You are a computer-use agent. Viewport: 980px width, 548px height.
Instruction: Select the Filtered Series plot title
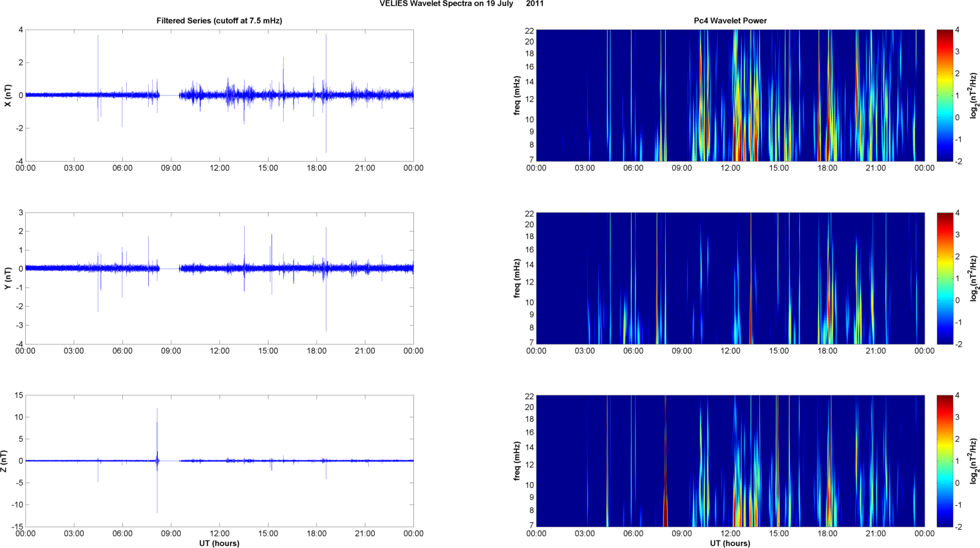[219, 21]
